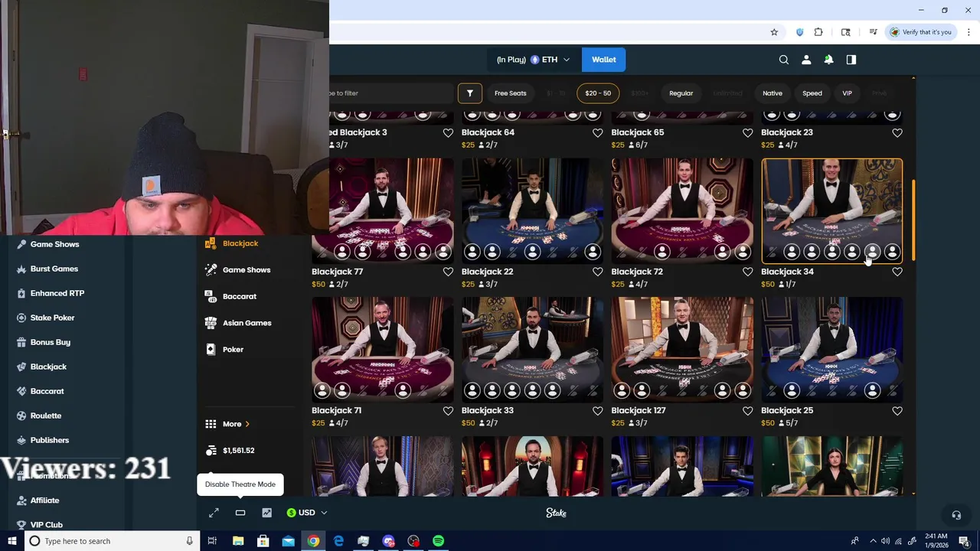
Task: Open Affiliate in left sidebar
Action: click(44, 500)
